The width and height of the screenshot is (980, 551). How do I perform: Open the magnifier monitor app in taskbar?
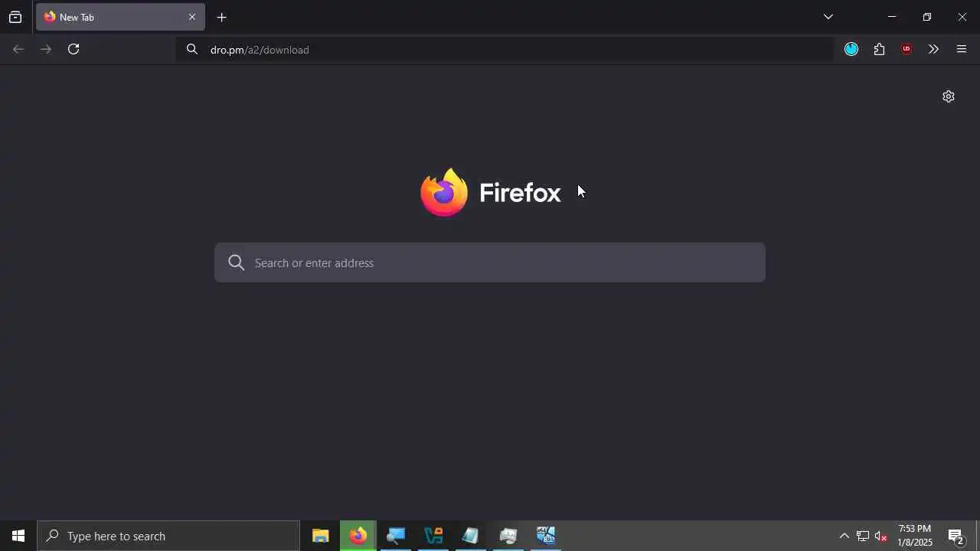click(x=396, y=536)
